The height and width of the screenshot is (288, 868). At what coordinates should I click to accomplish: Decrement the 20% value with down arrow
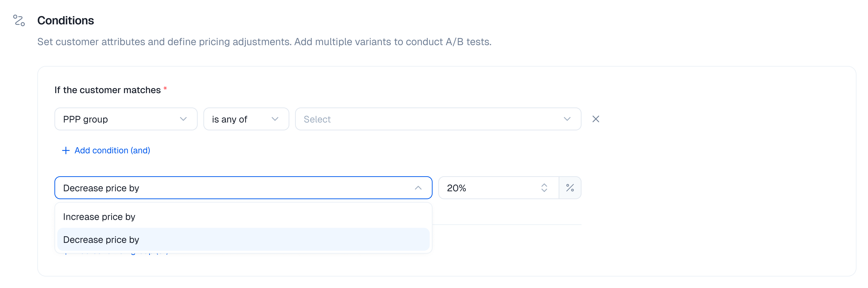[x=544, y=191]
